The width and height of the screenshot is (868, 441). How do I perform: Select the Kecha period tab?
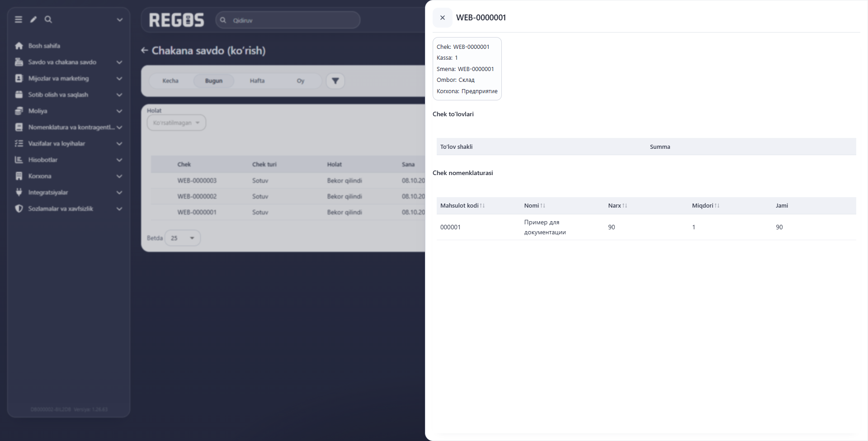[170, 81]
